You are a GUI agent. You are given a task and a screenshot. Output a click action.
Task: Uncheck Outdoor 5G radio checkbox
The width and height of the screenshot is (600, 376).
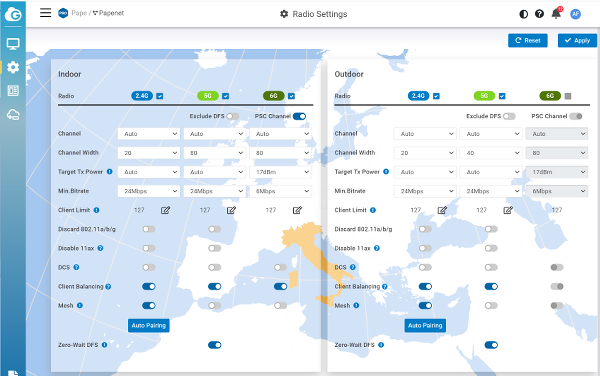click(502, 96)
